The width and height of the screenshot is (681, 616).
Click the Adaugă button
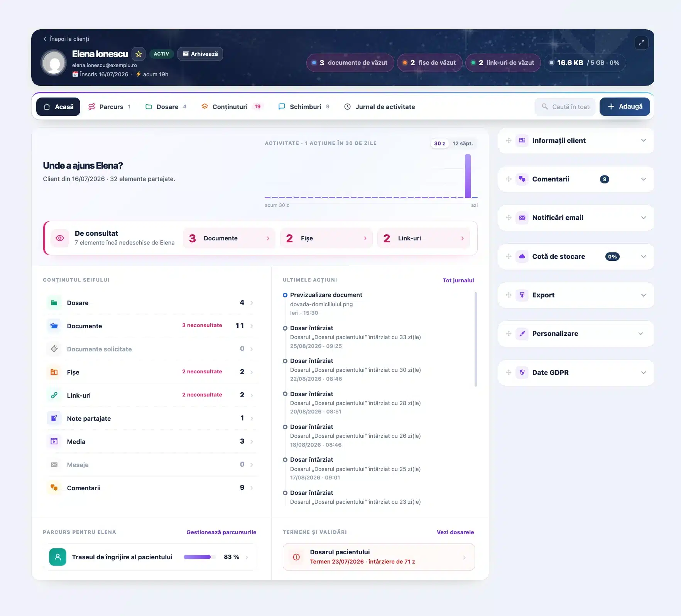625,107
